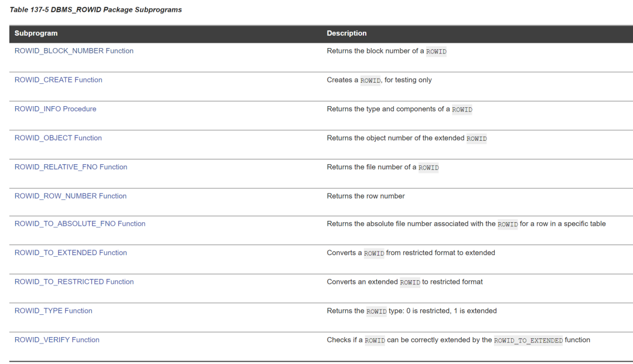Viewport: 633px width, 364px height.
Task: Click the ROWID_TO_EXTENDED code text in last row
Action: 528,341
